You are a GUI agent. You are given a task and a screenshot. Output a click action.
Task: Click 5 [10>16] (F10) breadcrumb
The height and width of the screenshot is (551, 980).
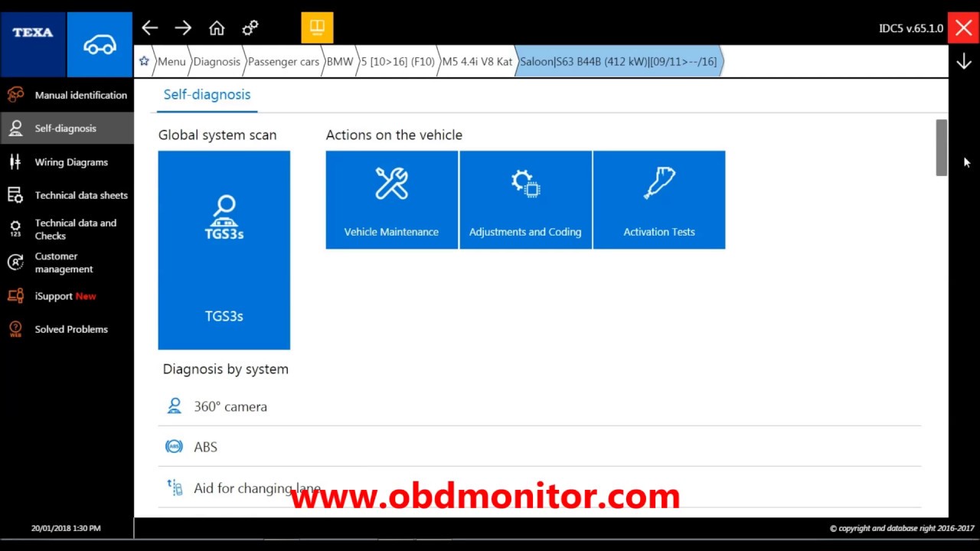coord(398,61)
